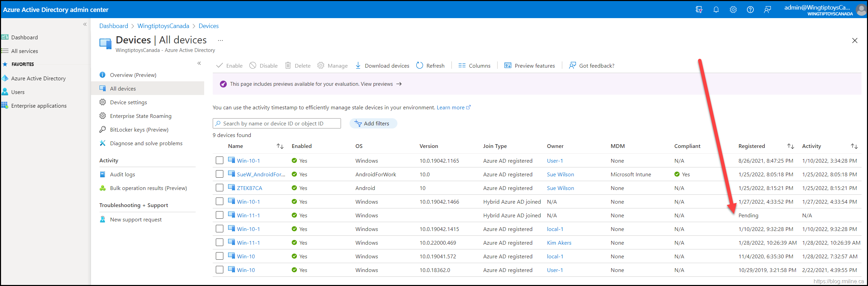The height and width of the screenshot is (286, 868).
Task: Click the Add filters button
Action: (373, 123)
